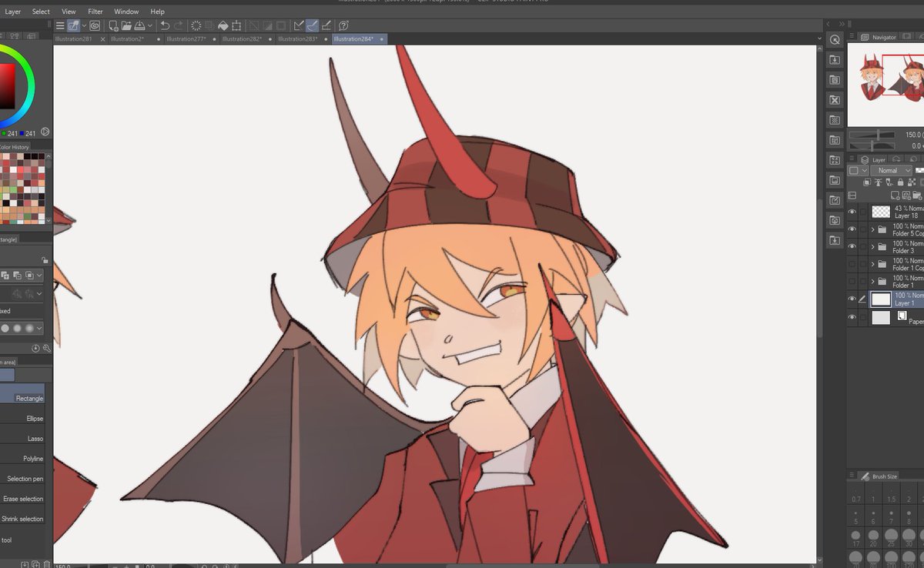Screen dimensions: 924x568
Task: Show the hidden Folder 1 layer
Action: [852, 282]
